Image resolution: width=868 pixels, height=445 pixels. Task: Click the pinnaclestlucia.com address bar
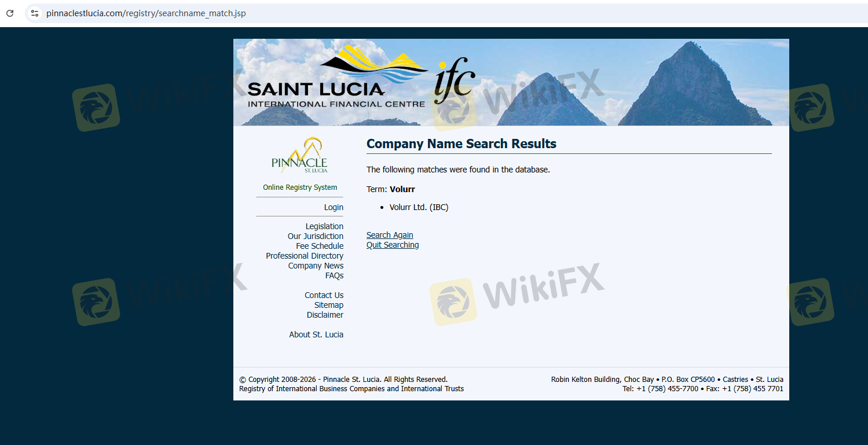[446, 13]
